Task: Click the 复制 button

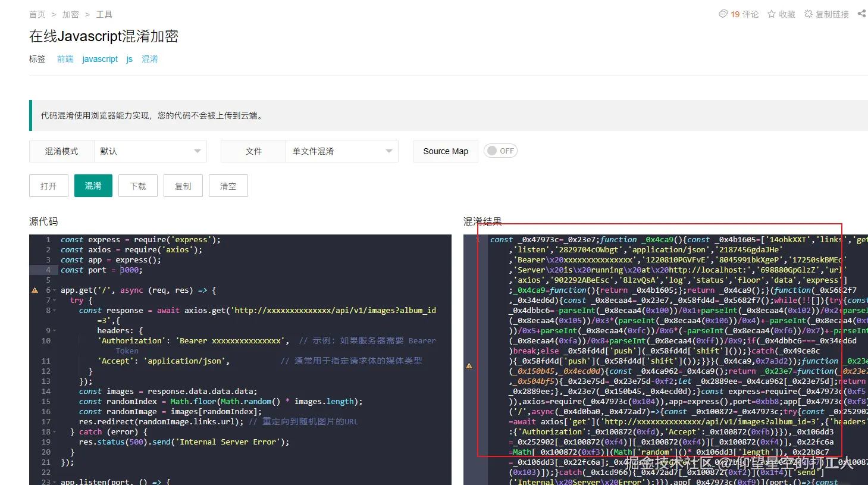Action: click(183, 186)
